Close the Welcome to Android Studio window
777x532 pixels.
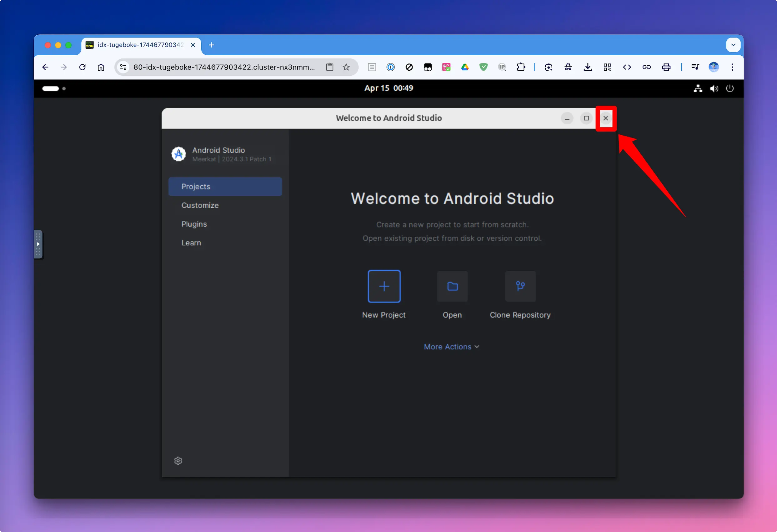pos(605,118)
